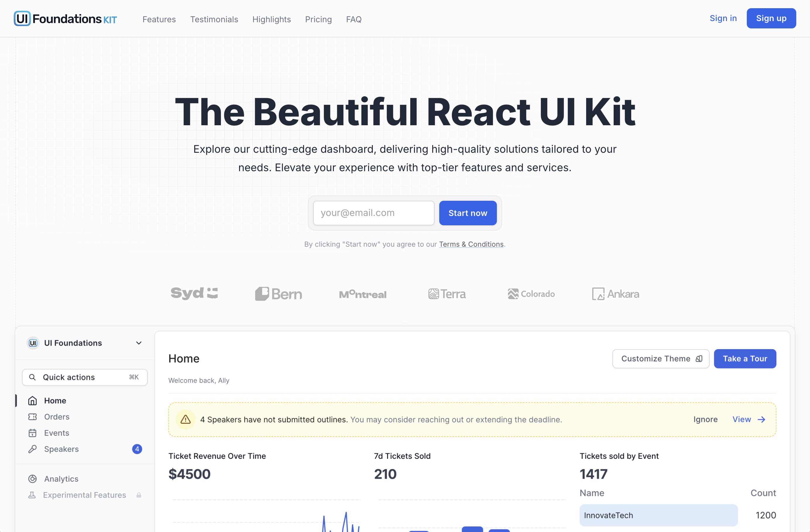Click the Experimental Features flask icon
The image size is (810, 532).
pyautogui.click(x=32, y=495)
